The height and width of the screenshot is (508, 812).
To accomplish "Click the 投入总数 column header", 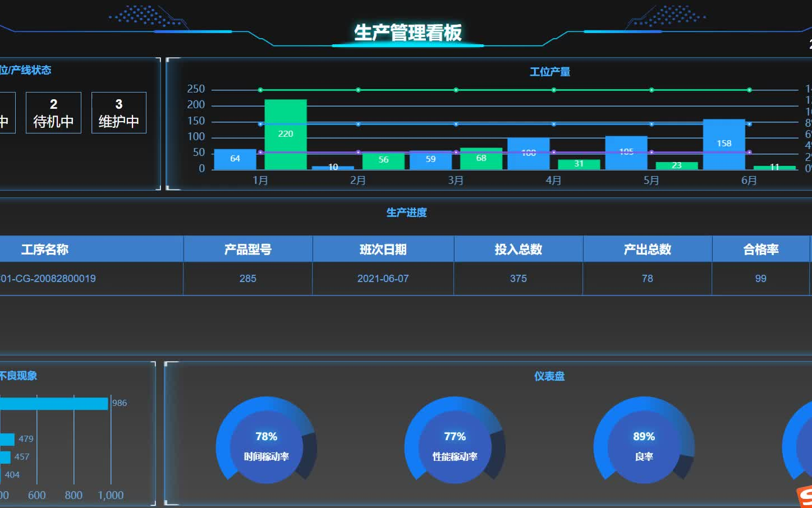I will (519, 250).
